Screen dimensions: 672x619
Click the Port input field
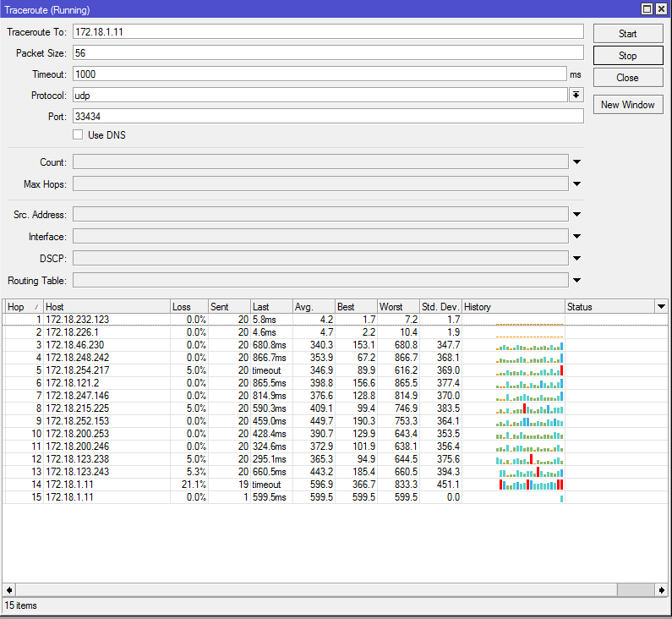tap(328, 116)
